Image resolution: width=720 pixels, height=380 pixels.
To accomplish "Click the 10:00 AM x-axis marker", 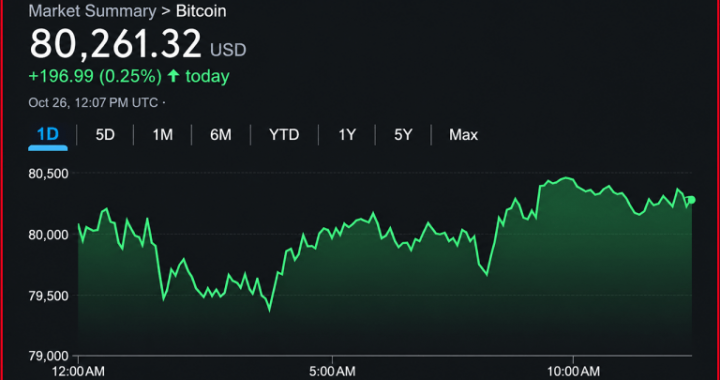I will 573,371.
